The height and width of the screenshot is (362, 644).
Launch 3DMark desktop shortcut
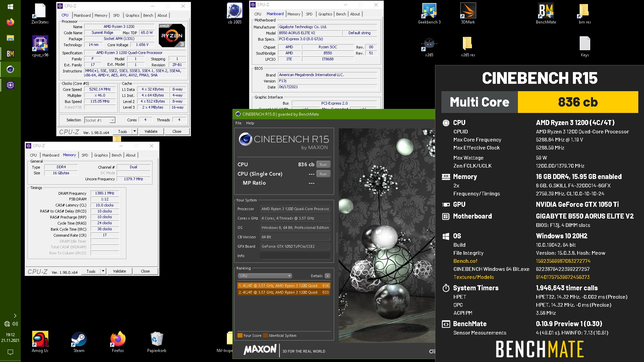click(x=468, y=14)
